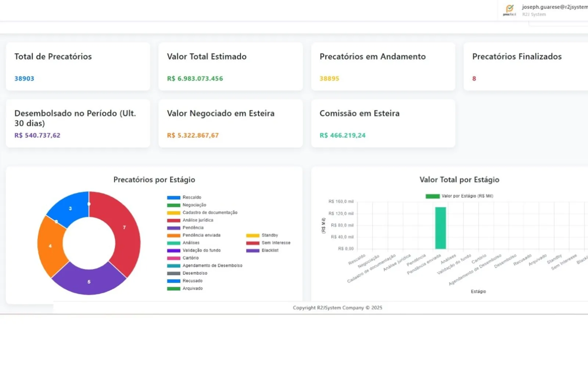Toggle the Desembolso legend entry
This screenshot has height=368, width=588.
coord(187,273)
